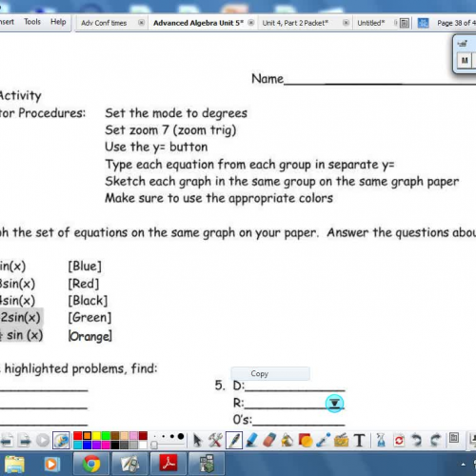476x476 pixels.
Task: Click the blue Page Scale icon near page count
Action: 423,23
